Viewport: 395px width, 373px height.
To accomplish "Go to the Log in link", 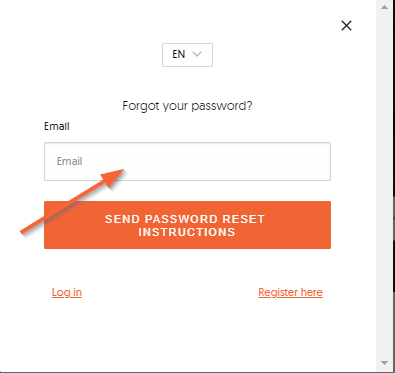I will [x=67, y=292].
